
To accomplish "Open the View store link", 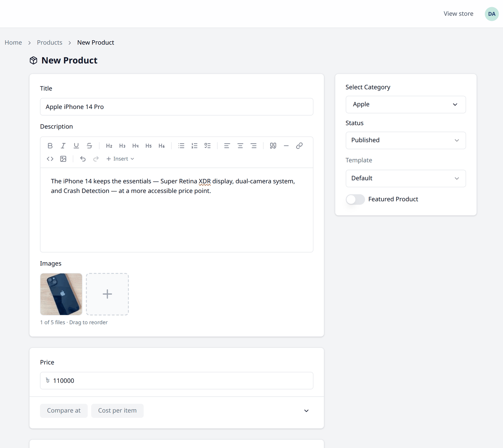I will [458, 14].
